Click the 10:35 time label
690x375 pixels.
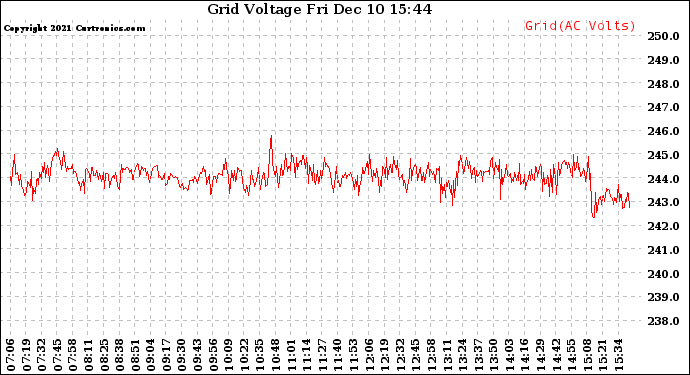click(260, 355)
